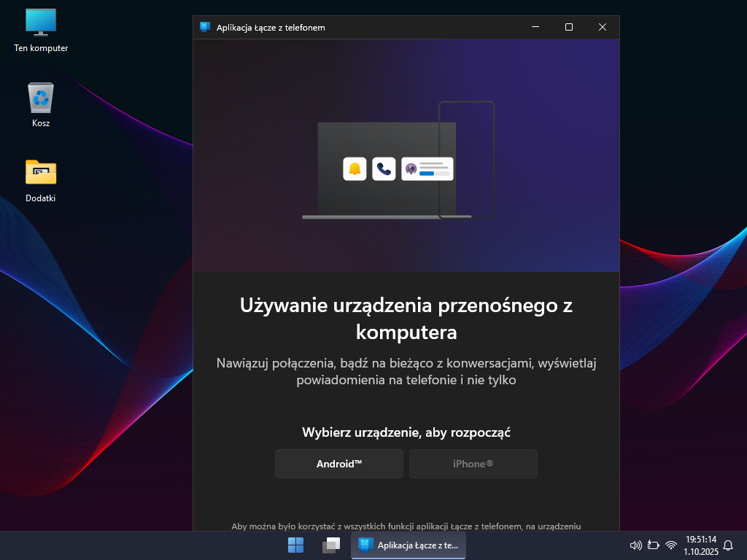Screen dimensions: 747x560
Task: Open the clock showing 19:51
Action: tap(700, 545)
